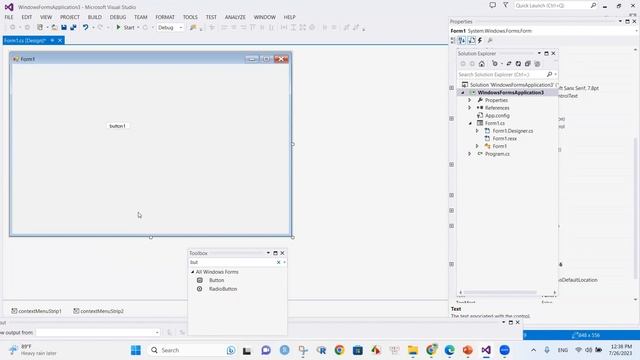Image resolution: width=640 pixels, height=360 pixels.
Task: Click the Home icon in Solution Explorer
Action: [x=482, y=64]
